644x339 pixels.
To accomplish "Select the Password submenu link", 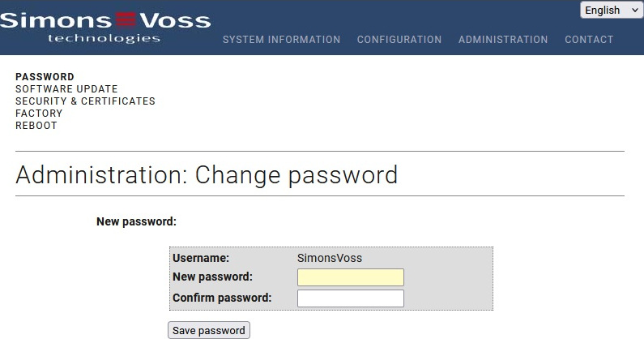I will click(x=45, y=77).
